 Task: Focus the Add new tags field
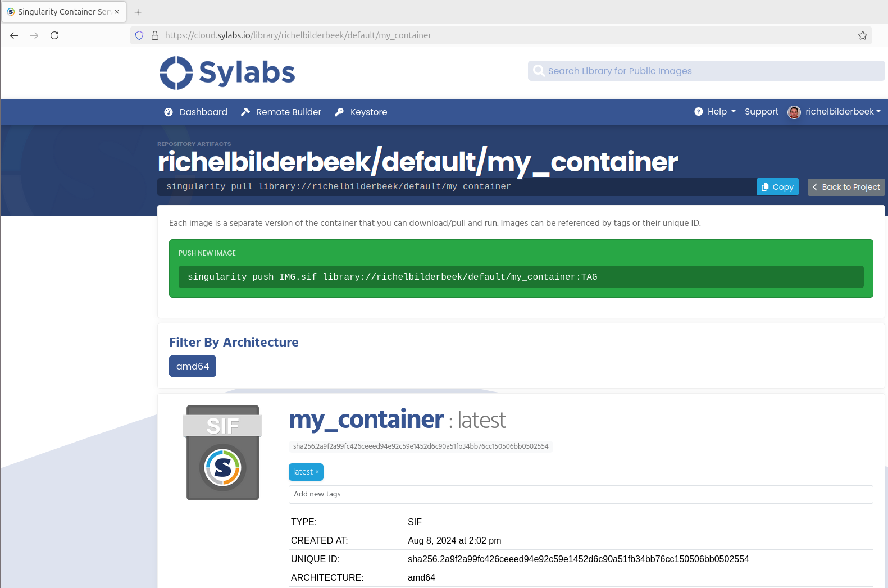[x=580, y=494]
